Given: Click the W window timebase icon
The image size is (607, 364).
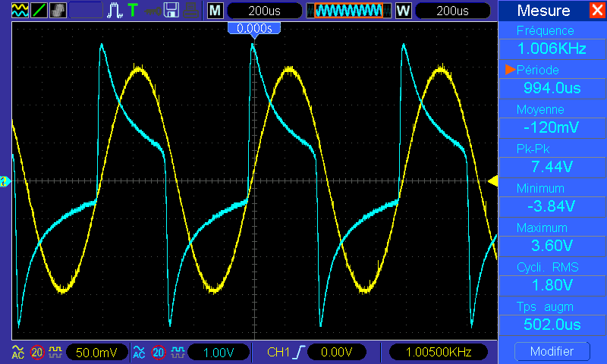Looking at the screenshot, I should (x=403, y=11).
